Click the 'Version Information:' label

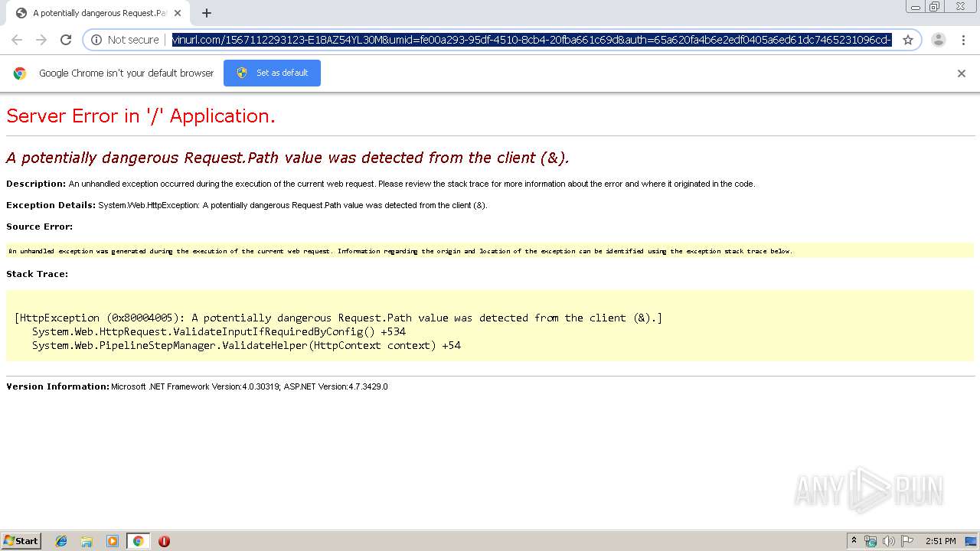click(57, 386)
